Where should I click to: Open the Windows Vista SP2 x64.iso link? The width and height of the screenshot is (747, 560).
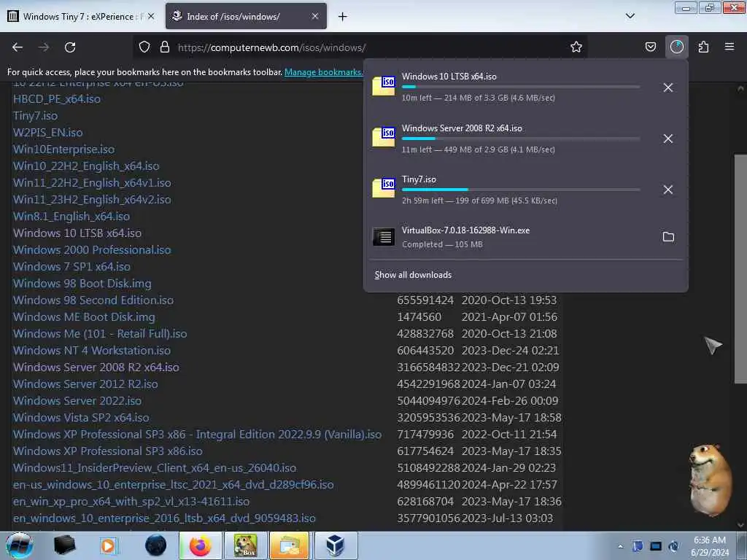[x=81, y=418]
